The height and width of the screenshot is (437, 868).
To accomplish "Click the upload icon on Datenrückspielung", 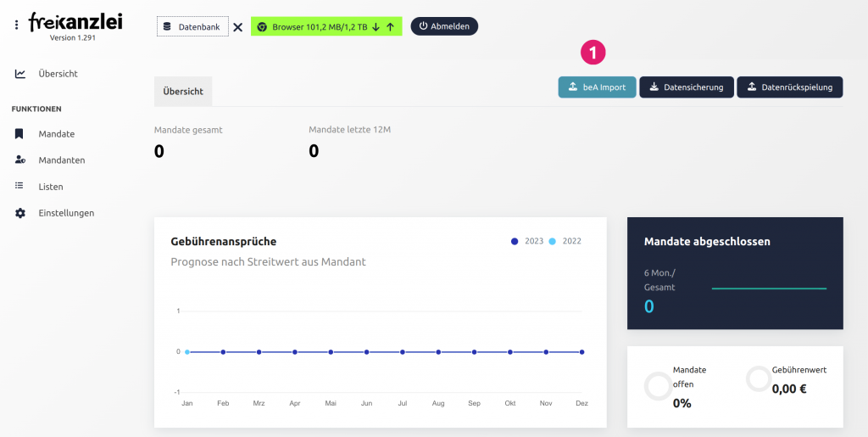I will (x=752, y=87).
